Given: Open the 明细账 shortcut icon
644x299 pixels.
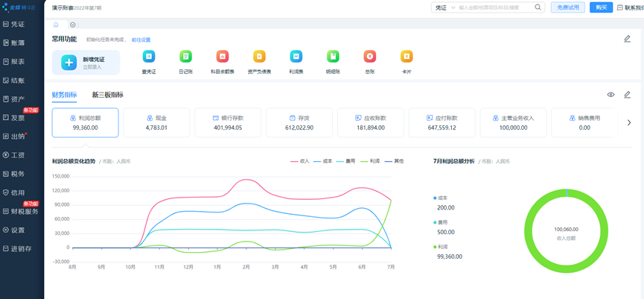Looking at the screenshot, I should point(333,57).
